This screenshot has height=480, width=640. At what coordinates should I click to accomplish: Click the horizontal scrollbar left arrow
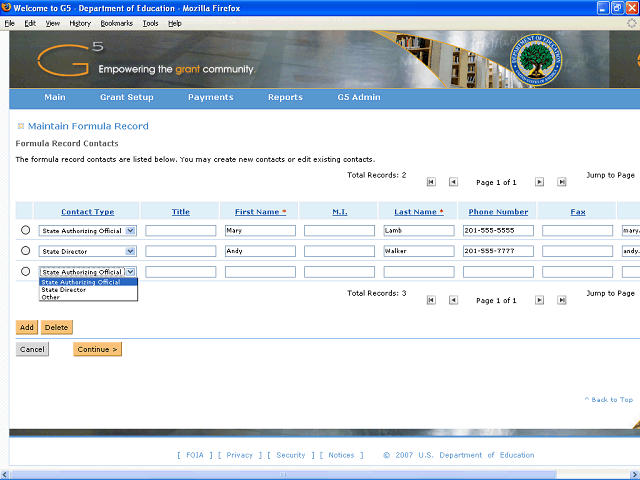click(4, 475)
